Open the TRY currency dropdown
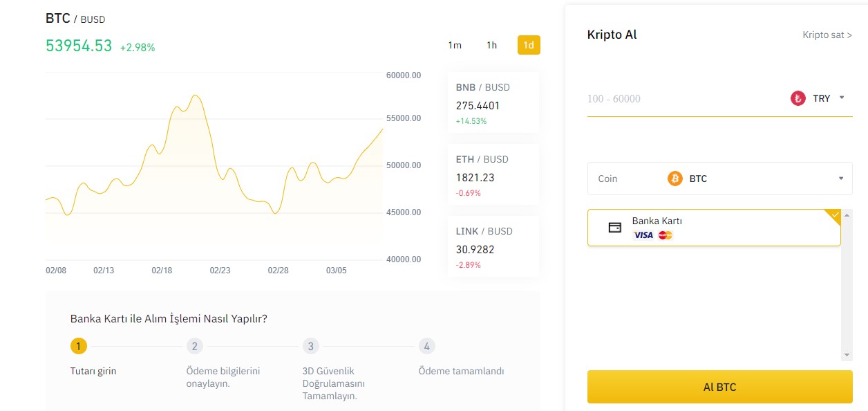The width and height of the screenshot is (868, 411). pyautogui.click(x=842, y=98)
